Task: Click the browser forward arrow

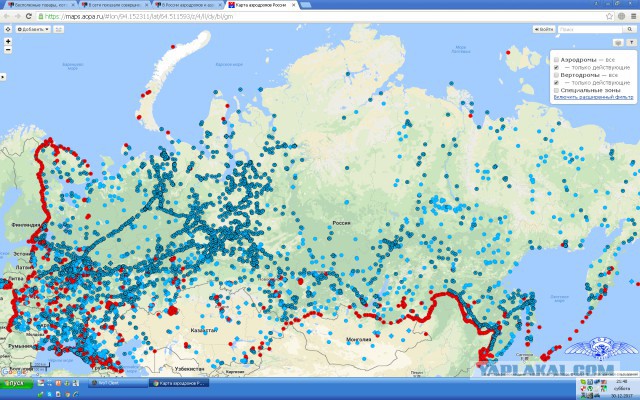Action: pos(18,16)
